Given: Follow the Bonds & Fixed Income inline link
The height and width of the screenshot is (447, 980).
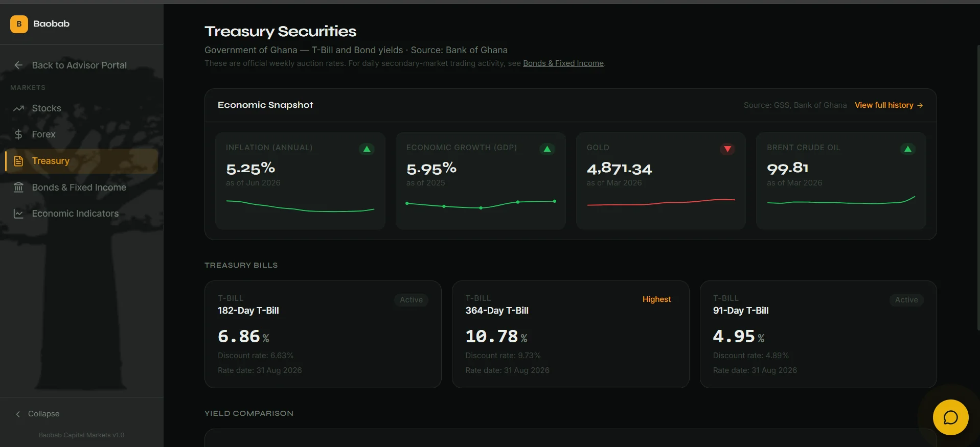Looking at the screenshot, I should tap(563, 63).
